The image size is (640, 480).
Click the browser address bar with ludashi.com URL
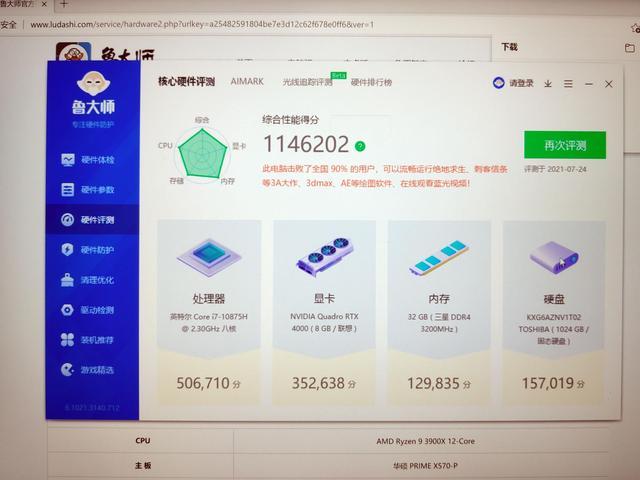[x=202, y=24]
